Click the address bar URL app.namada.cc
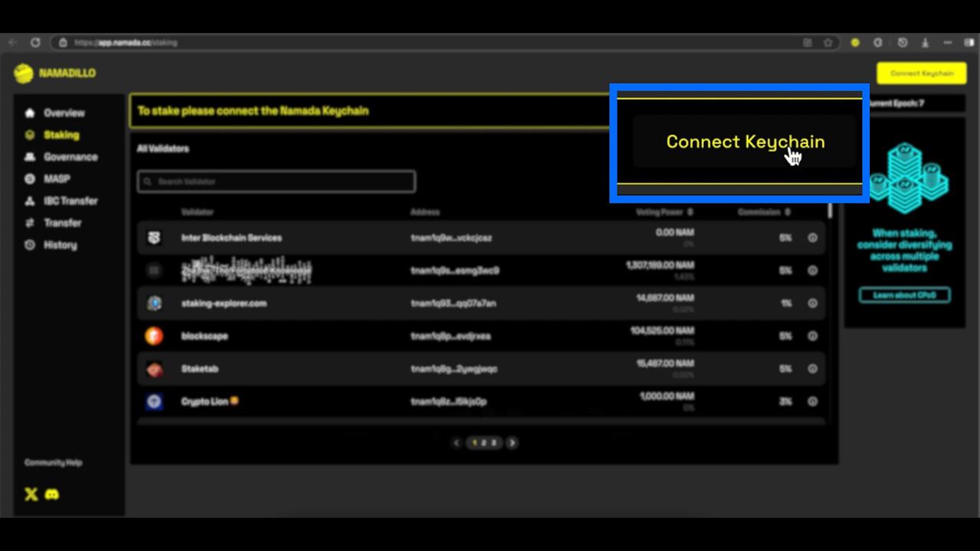Viewport: 980px width, 551px height. tap(126, 43)
